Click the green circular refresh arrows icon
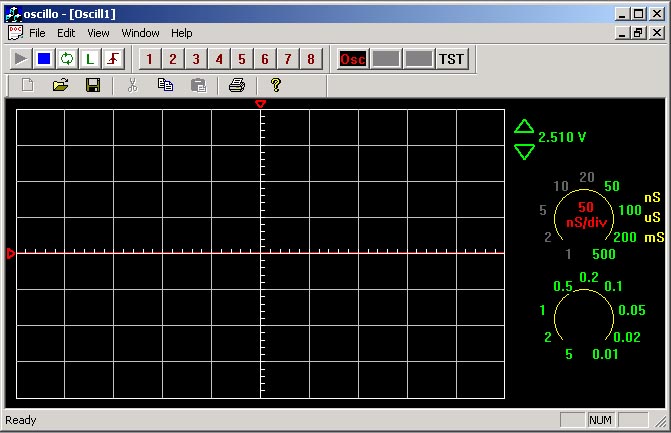The width and height of the screenshot is (671, 433). point(67,59)
